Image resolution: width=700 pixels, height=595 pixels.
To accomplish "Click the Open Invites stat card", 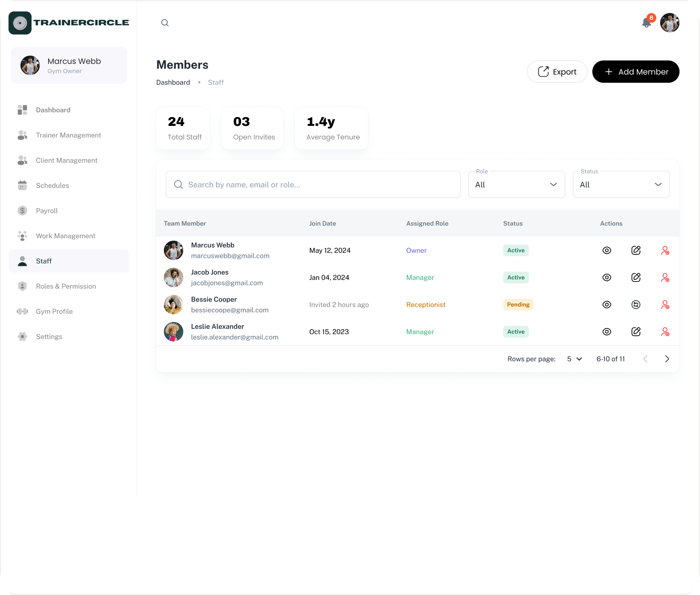I will click(253, 128).
